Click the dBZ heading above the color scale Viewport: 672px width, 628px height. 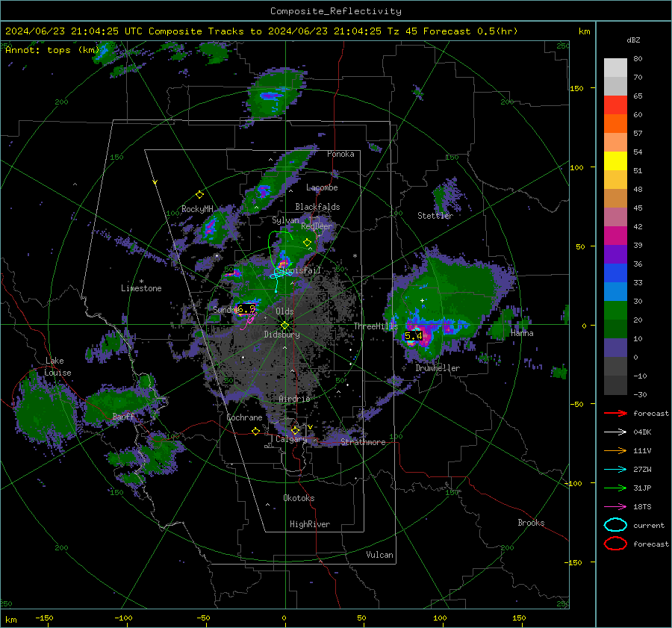pos(633,40)
